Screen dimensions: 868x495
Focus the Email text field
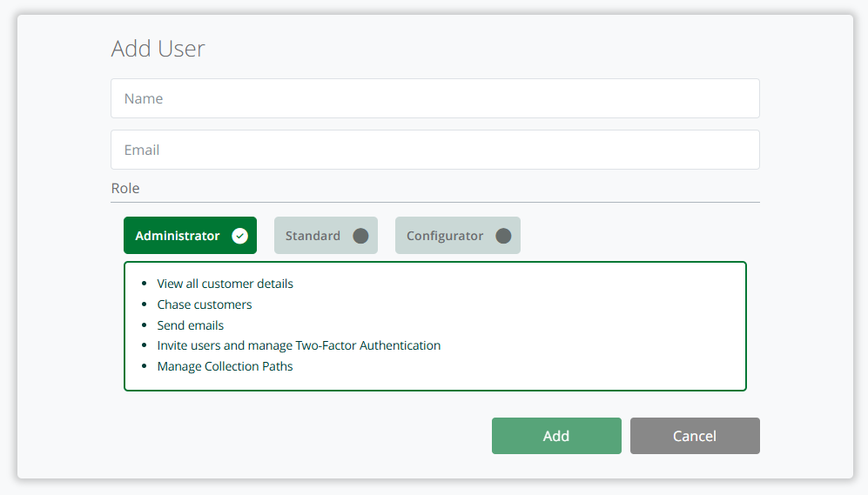[434, 150]
